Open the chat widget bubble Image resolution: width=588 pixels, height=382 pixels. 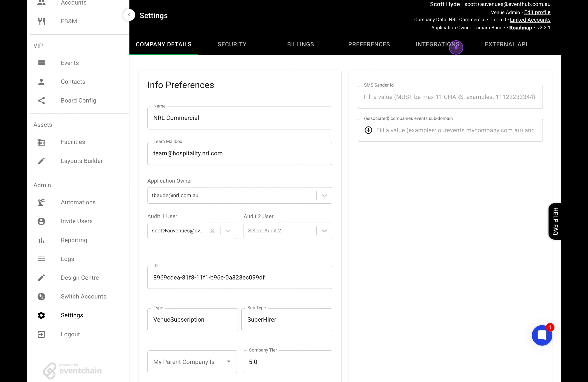coord(542,335)
